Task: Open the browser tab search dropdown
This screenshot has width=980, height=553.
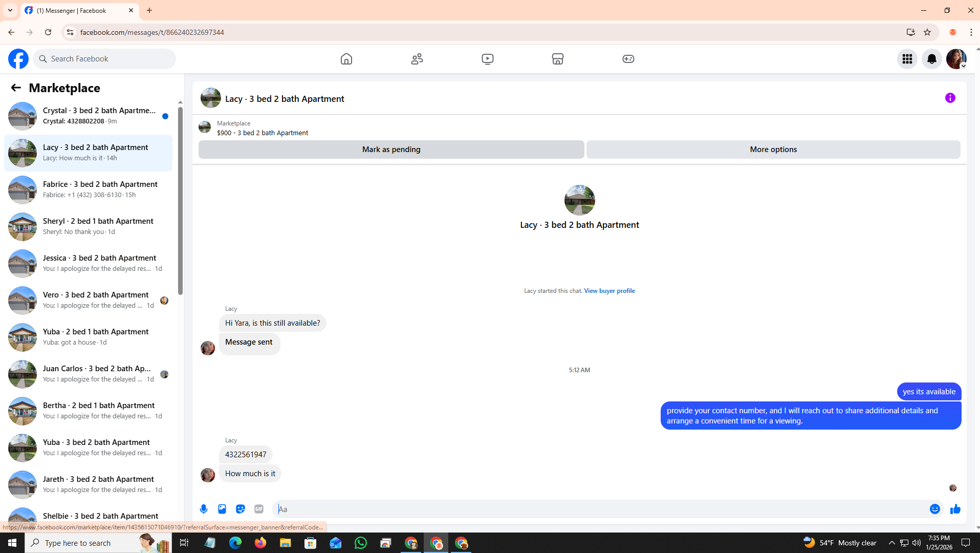Action: [10, 10]
